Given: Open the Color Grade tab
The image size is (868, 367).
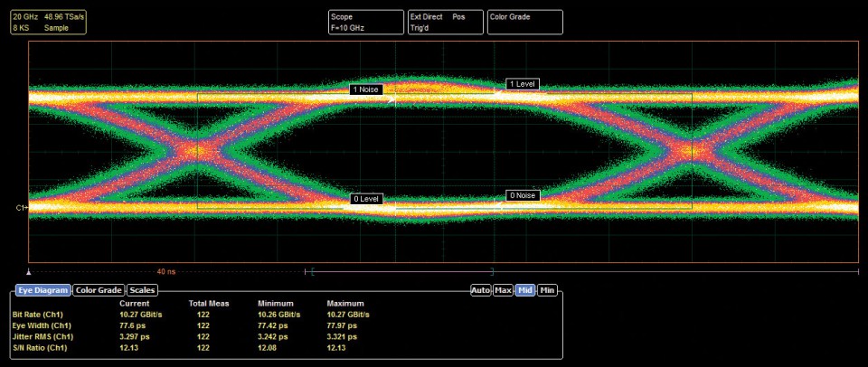Looking at the screenshot, I should click(98, 290).
